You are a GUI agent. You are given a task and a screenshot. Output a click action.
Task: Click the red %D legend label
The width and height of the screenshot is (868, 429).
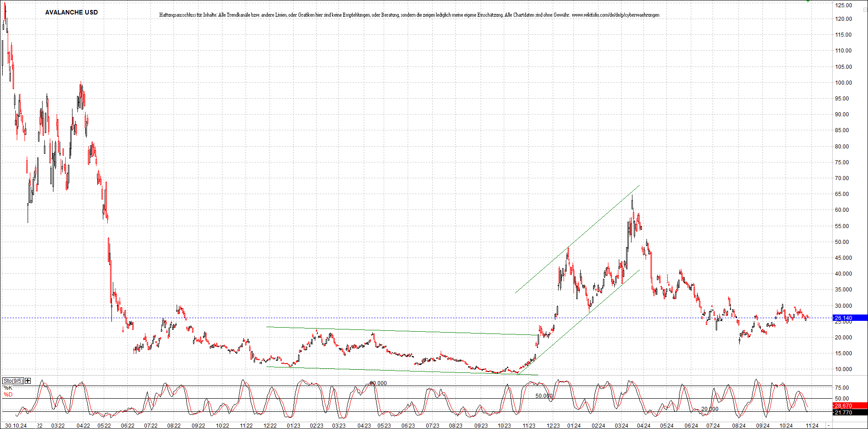click(x=8, y=395)
